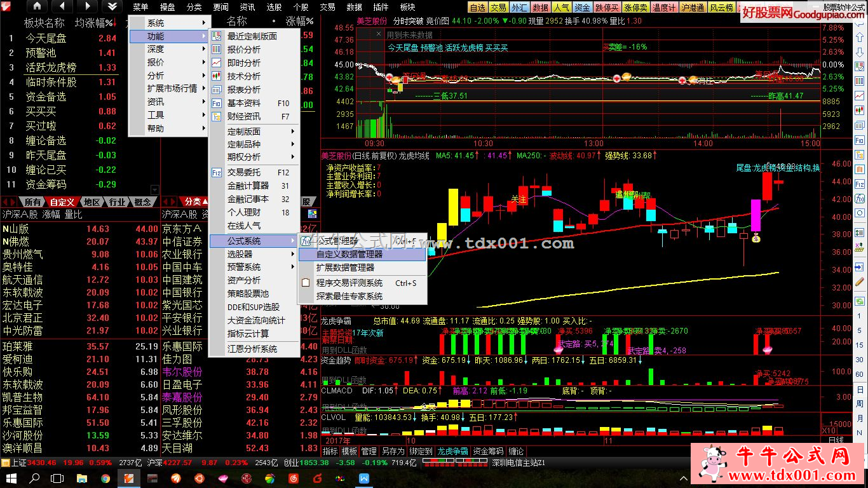Screen dimensions: 868x488
Task: Switch to the 龙虎争霸 indicator tab
Action: [452, 452]
